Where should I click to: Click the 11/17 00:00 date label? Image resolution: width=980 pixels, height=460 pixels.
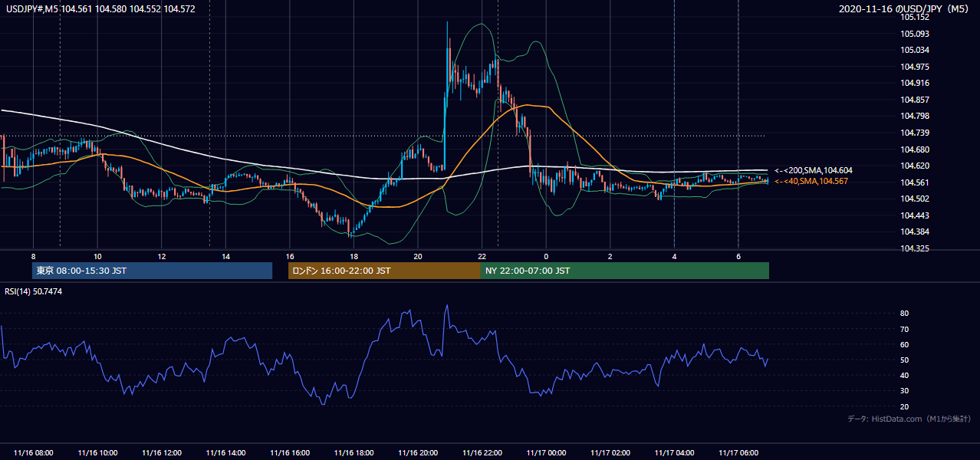(546, 453)
